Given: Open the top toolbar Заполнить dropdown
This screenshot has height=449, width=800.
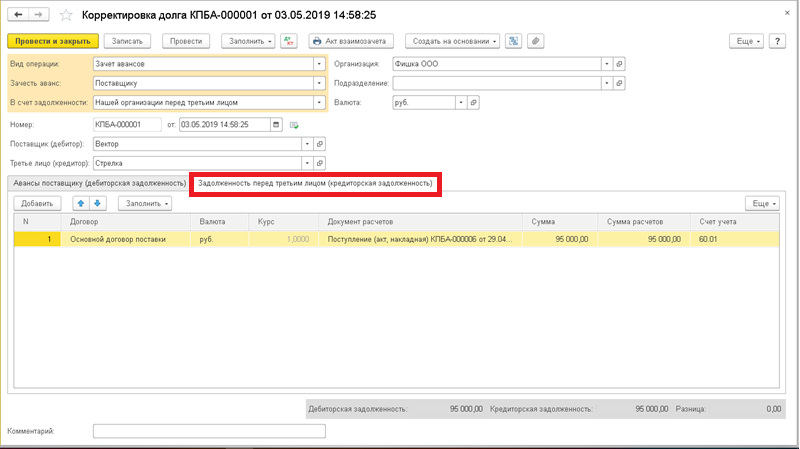Looking at the screenshot, I should 248,41.
